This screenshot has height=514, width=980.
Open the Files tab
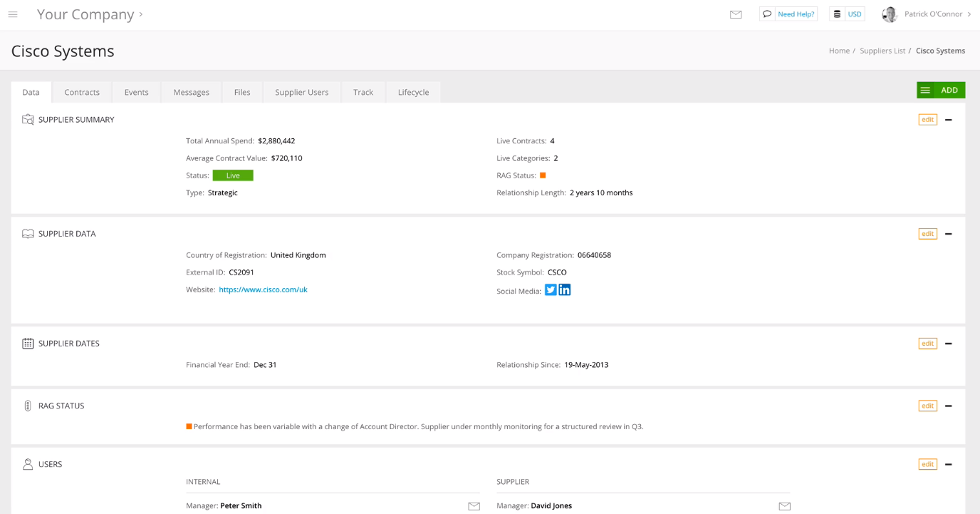click(242, 92)
